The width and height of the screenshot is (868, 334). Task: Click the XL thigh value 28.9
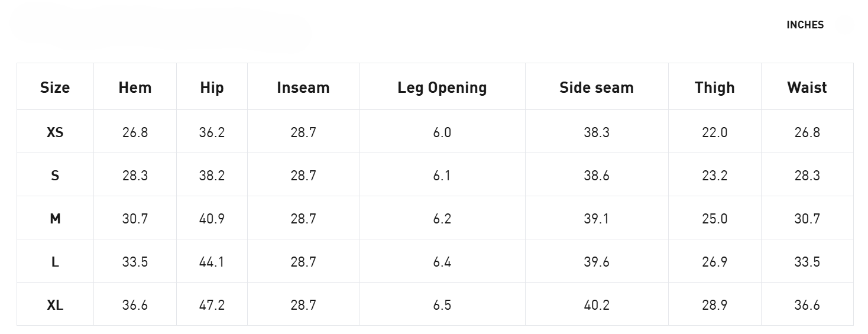715,305
